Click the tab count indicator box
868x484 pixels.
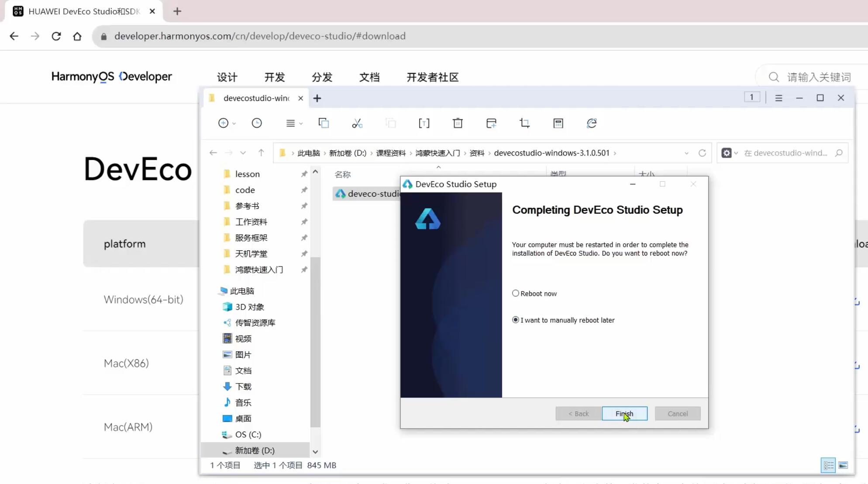[x=752, y=97]
